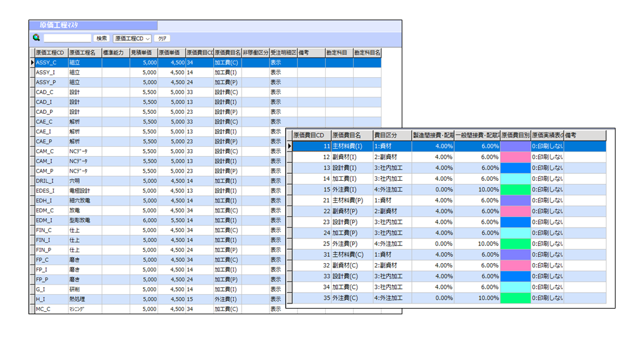Click the search text input field
Viewport: 644px width, 344px height.
click(67, 38)
